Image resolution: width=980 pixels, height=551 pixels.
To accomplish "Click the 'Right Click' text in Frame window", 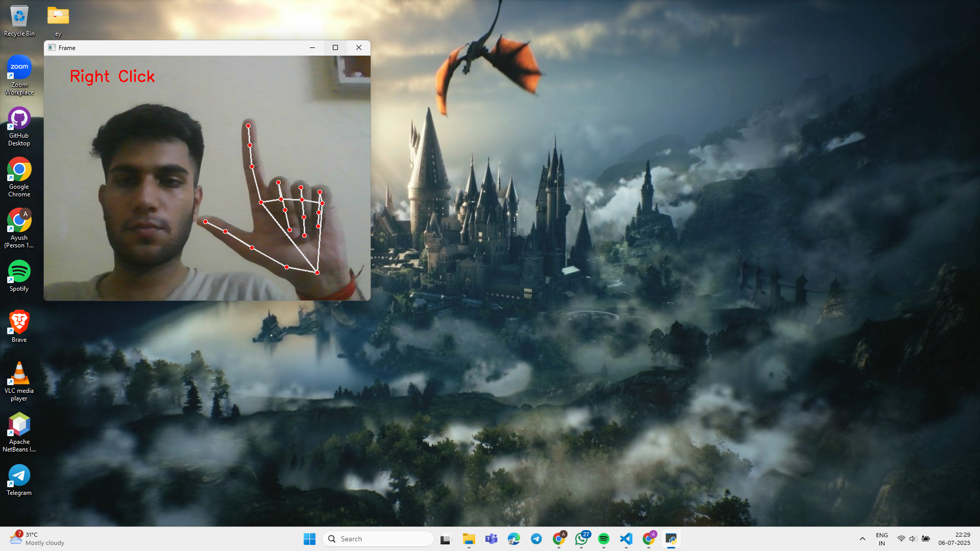I will point(112,77).
